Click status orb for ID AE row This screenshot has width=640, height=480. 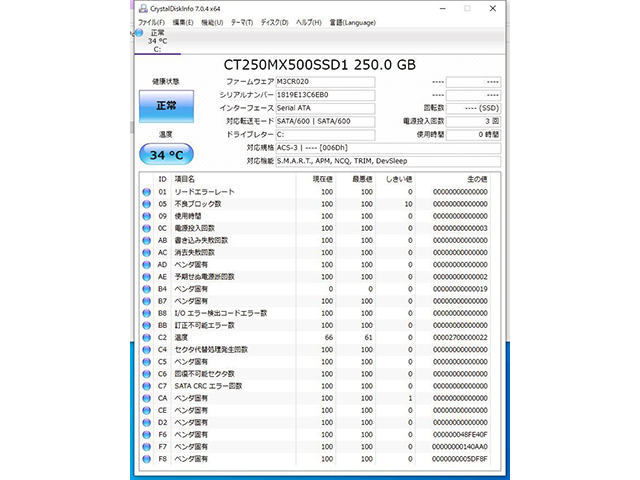coord(147,277)
